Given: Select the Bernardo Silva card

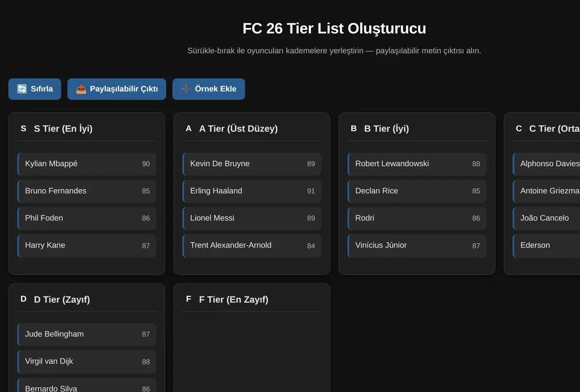Looking at the screenshot, I should (87, 385).
